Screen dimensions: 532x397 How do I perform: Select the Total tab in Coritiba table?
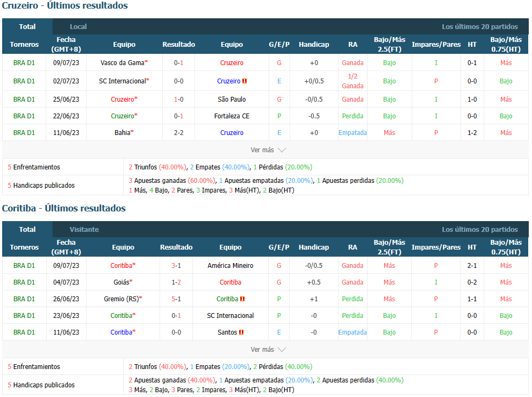point(27,229)
